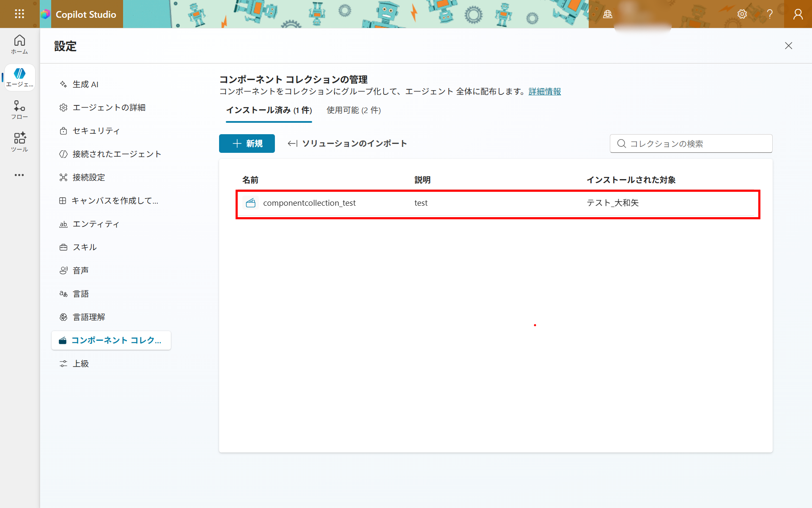
Task: Focus the コレクションの検索 search field
Action: click(691, 144)
